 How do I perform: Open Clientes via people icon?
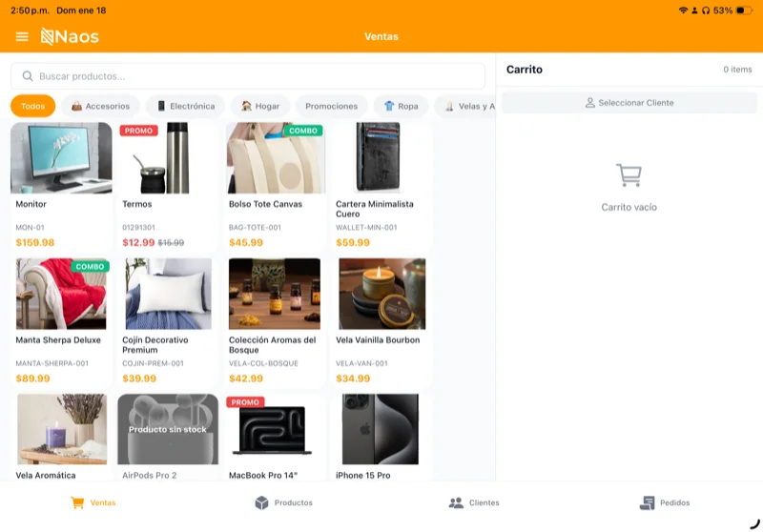tap(456, 502)
